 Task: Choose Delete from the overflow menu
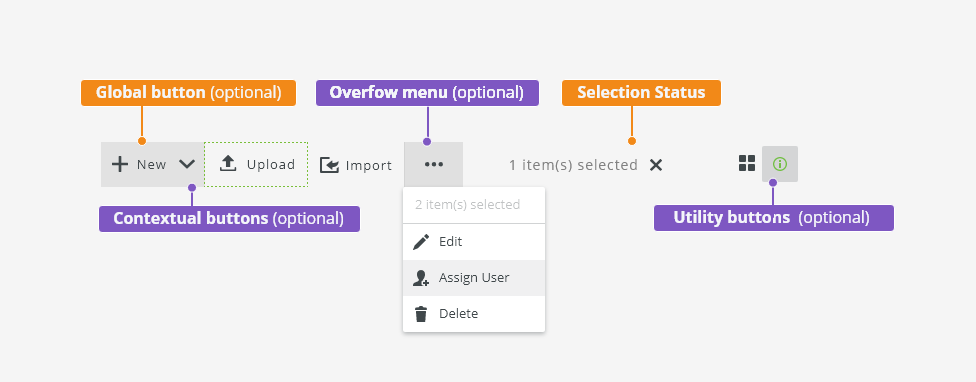[x=474, y=314]
